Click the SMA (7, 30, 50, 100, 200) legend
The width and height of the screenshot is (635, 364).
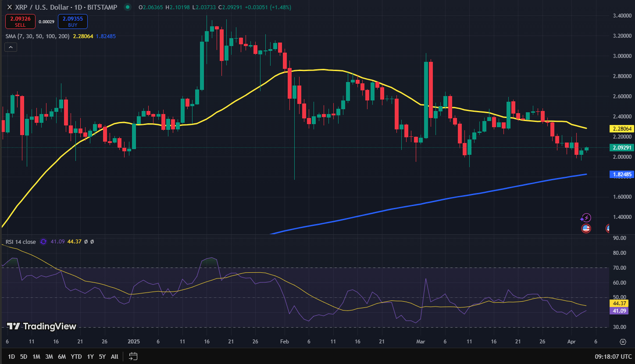(37, 36)
